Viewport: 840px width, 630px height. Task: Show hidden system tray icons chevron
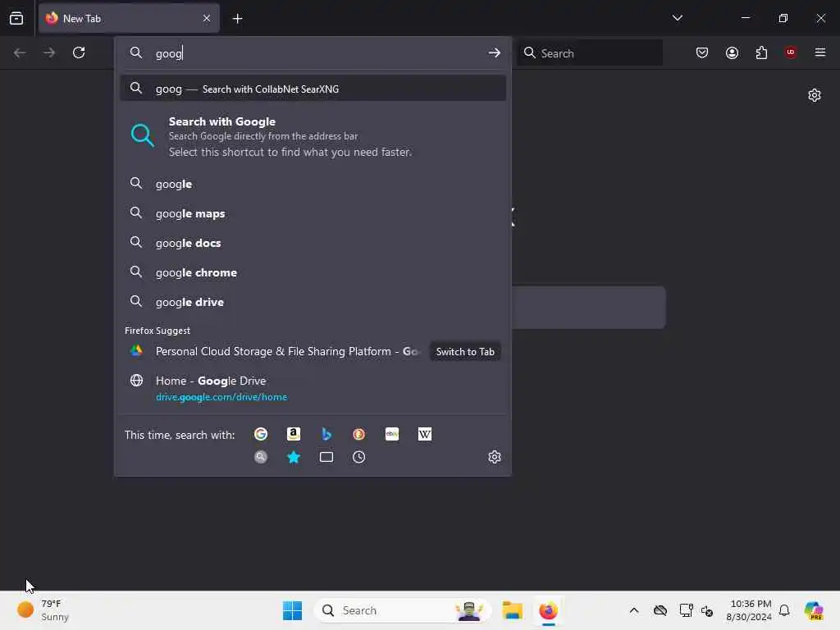coord(634,610)
